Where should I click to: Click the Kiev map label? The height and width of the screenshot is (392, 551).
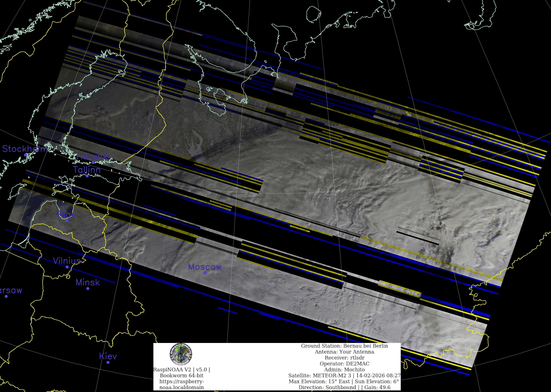click(108, 356)
